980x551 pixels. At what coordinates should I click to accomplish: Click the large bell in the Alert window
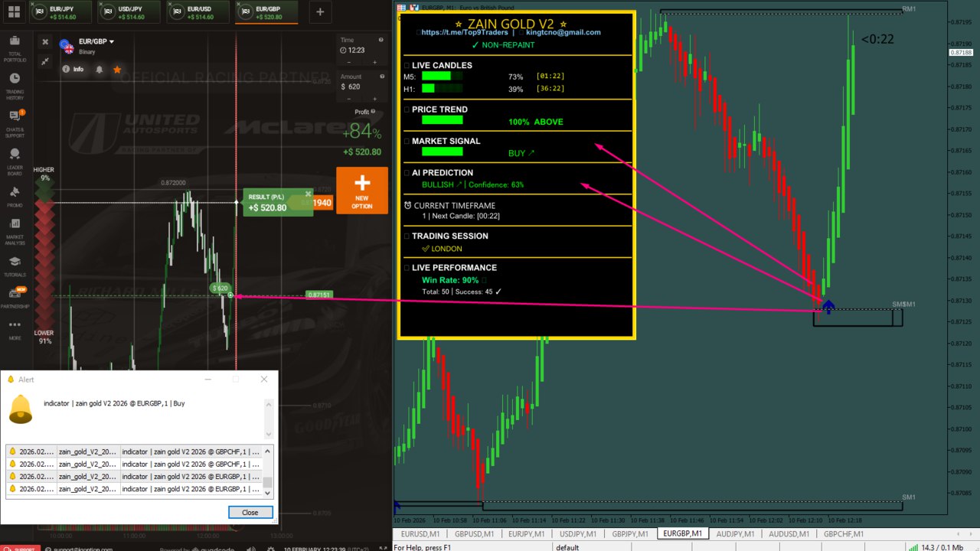pos(21,410)
